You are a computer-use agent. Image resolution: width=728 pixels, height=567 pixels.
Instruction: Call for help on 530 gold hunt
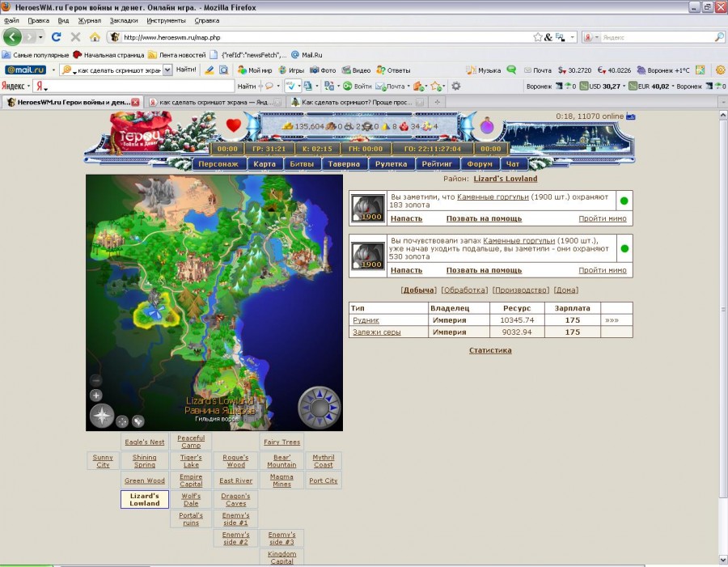[484, 270]
